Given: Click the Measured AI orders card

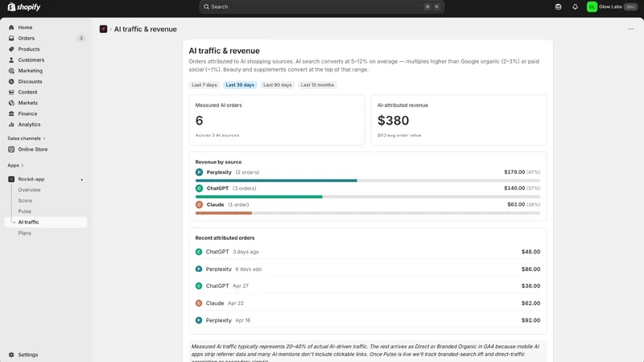Looking at the screenshot, I should click(276, 120).
